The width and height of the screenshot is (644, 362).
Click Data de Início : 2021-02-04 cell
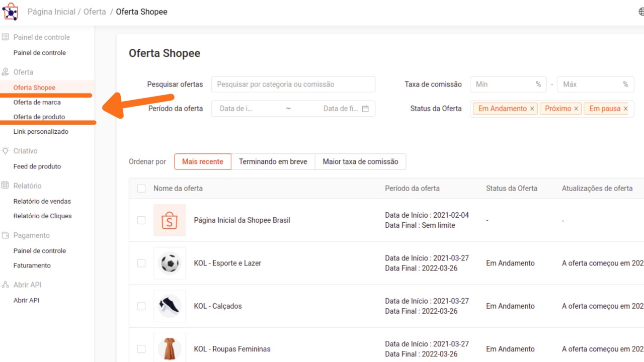[x=427, y=215]
